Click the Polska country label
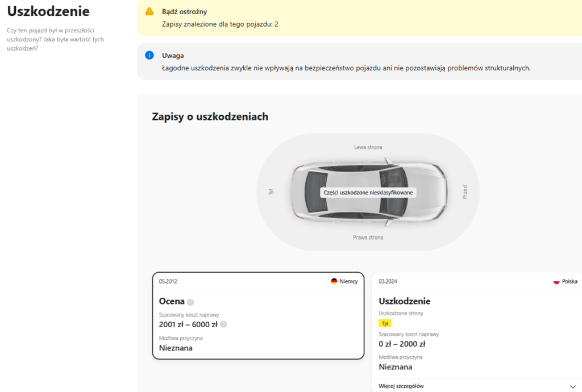This screenshot has height=392, width=582. (x=569, y=282)
